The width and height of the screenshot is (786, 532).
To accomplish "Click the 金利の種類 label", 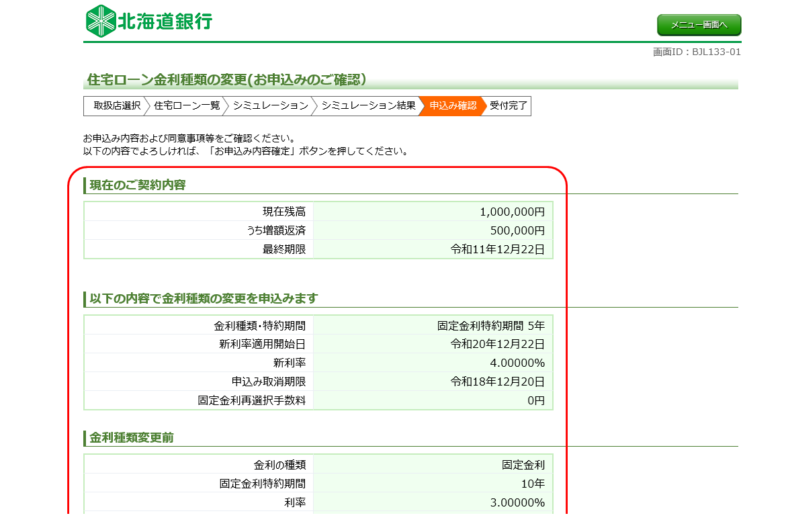I will coord(279,465).
